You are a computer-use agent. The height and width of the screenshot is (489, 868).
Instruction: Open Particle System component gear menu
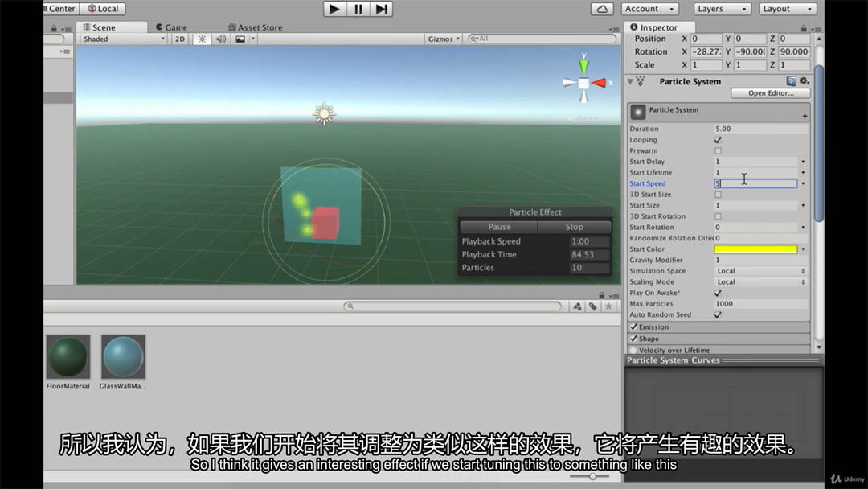click(805, 81)
